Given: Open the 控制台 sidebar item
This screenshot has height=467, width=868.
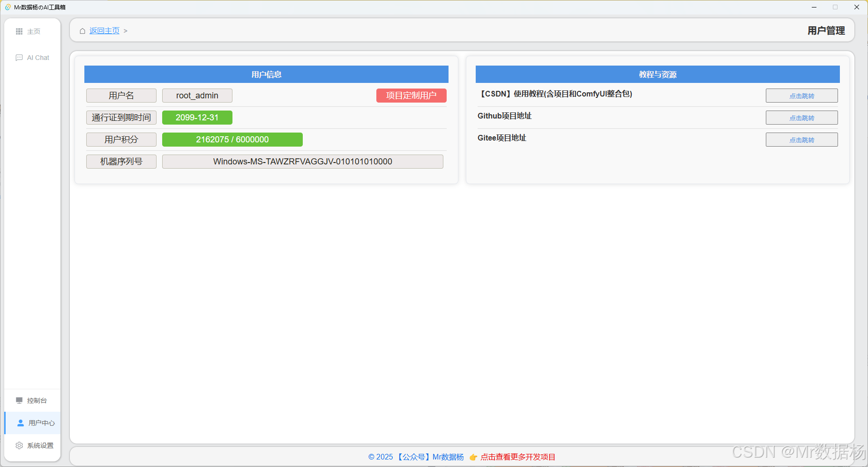Looking at the screenshot, I should 32,400.
